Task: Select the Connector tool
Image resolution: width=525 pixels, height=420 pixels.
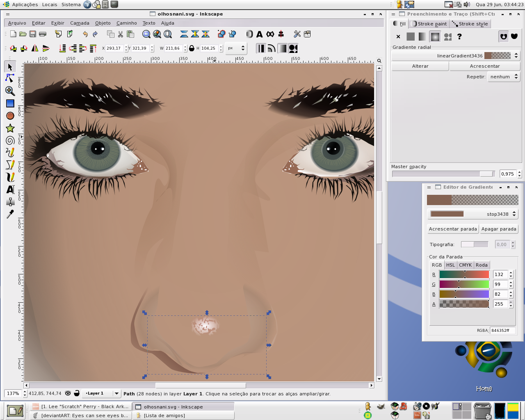Action: pos(10,201)
